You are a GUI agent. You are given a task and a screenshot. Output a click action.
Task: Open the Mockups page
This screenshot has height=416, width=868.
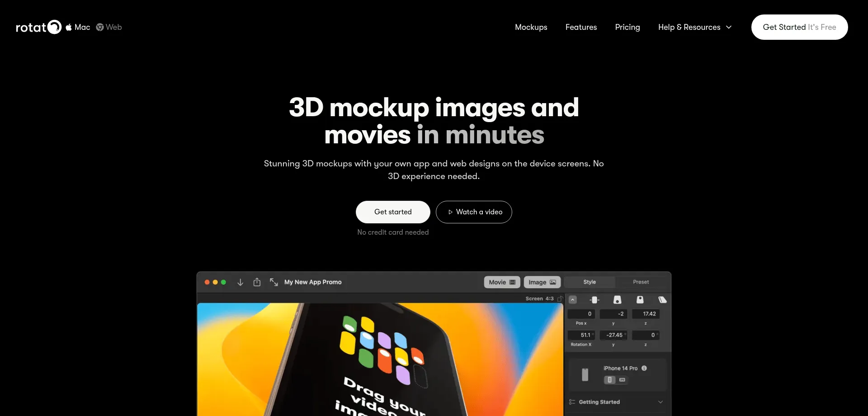[x=531, y=27]
